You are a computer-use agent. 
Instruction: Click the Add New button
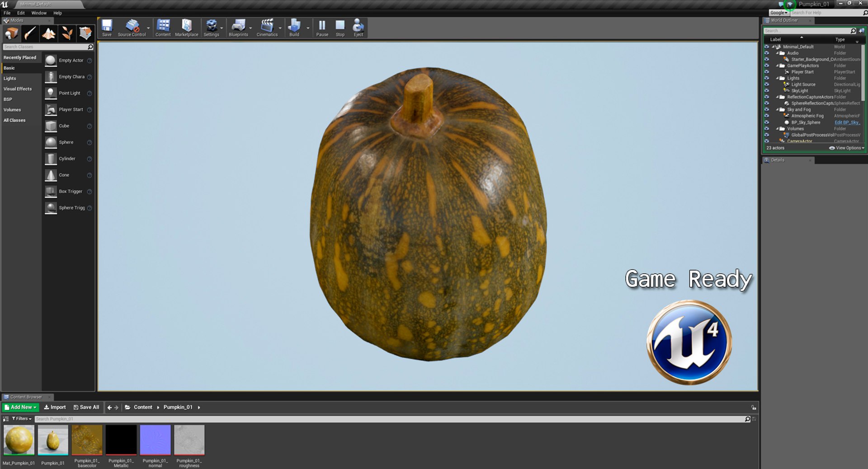[20, 407]
